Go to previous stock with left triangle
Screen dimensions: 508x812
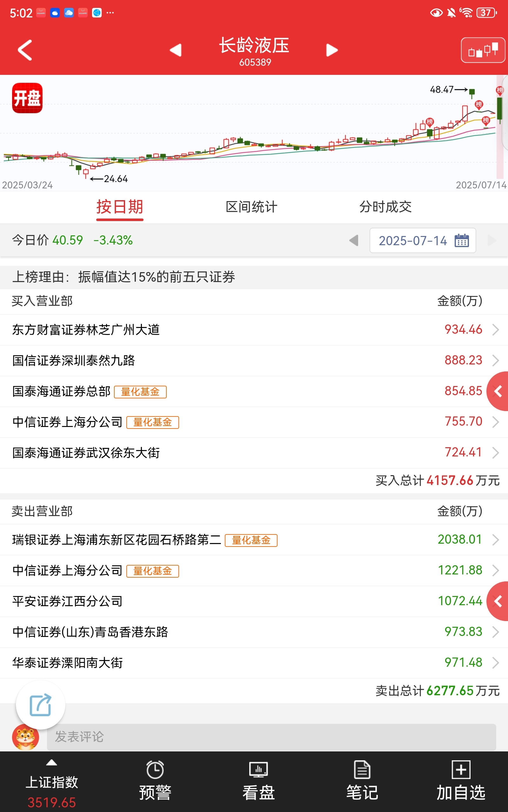tap(176, 50)
